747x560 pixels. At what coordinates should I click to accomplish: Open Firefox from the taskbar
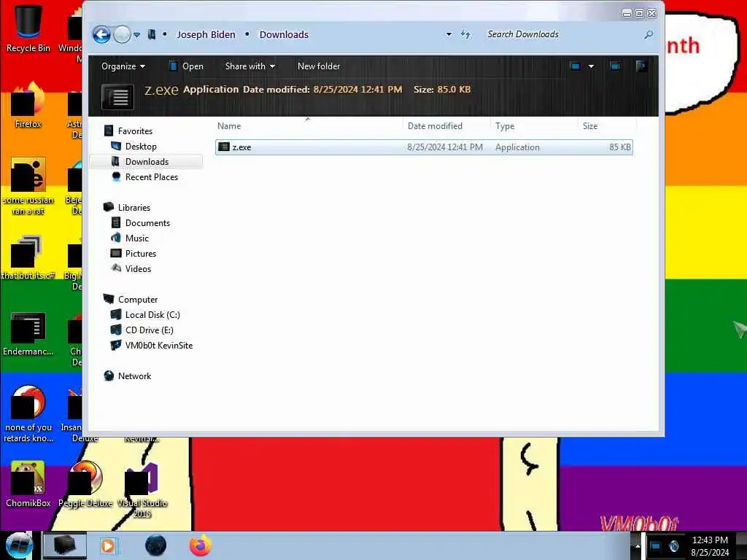point(201,545)
